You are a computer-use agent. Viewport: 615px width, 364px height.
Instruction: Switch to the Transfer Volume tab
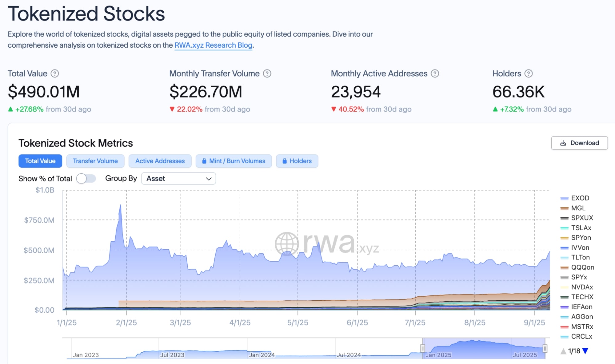tap(95, 161)
